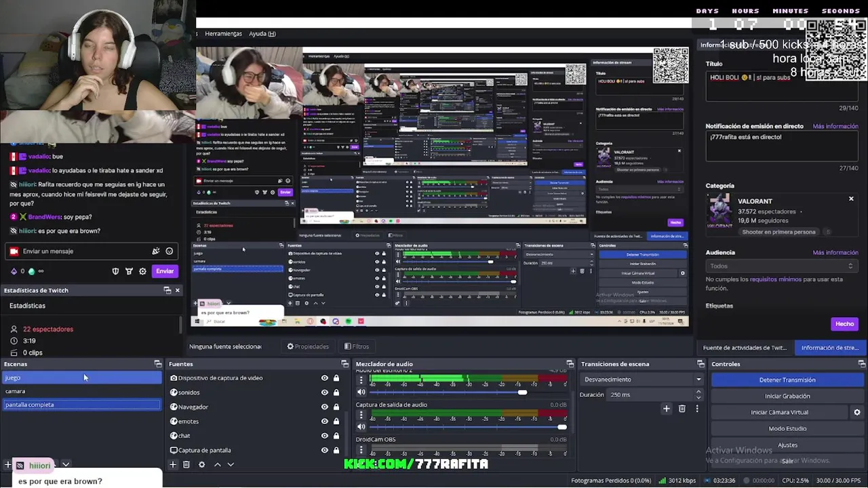Image resolution: width=868 pixels, height=488 pixels.
Task: Toggle visibility of Dispositivo de captura de video
Action: pyautogui.click(x=324, y=378)
